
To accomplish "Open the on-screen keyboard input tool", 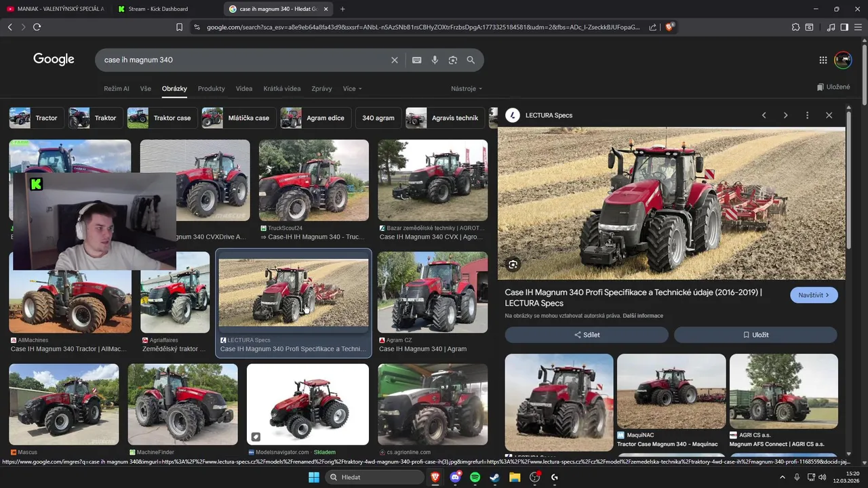I will [x=417, y=60].
